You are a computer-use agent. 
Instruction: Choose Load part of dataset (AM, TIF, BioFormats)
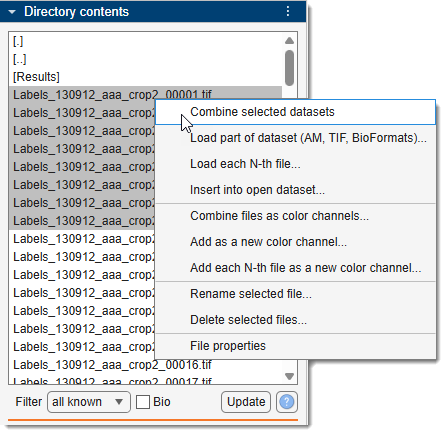pyautogui.click(x=296, y=138)
